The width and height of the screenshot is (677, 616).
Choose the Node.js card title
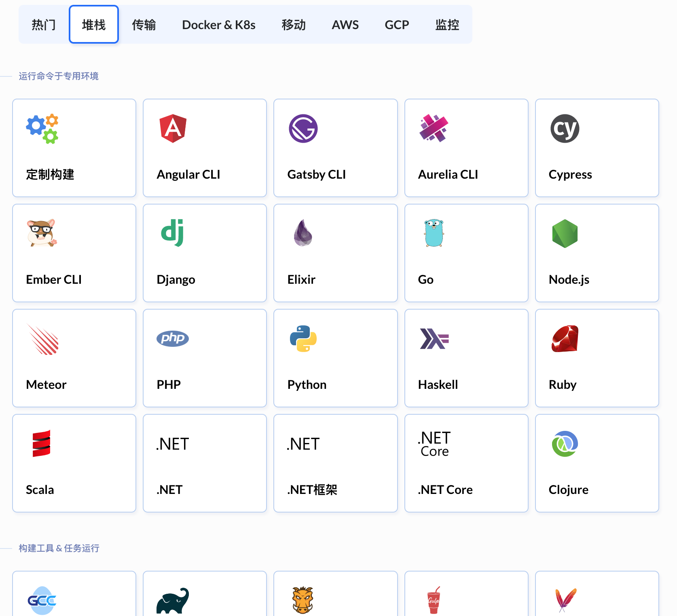[569, 279]
